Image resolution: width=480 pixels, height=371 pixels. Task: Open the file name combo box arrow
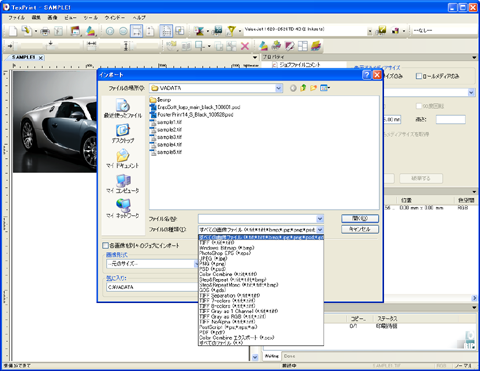[320, 219]
